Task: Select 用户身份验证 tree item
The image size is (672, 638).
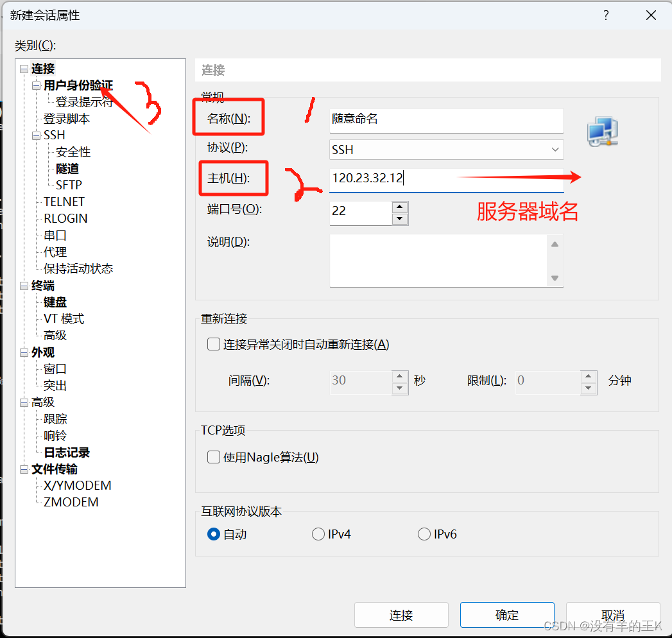Action: (78, 86)
